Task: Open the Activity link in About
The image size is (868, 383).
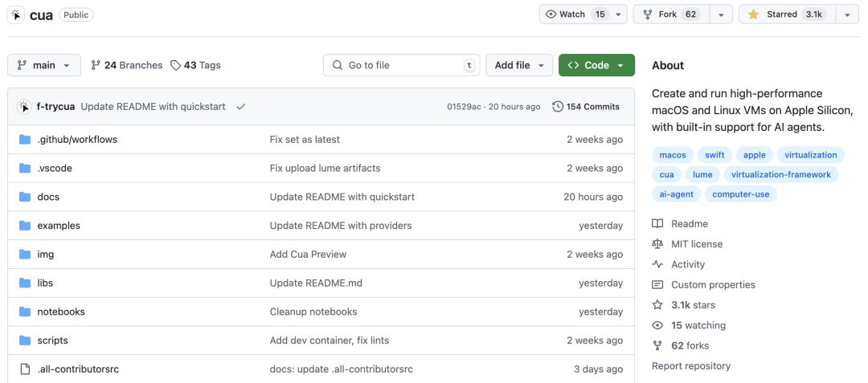Action: (x=687, y=264)
